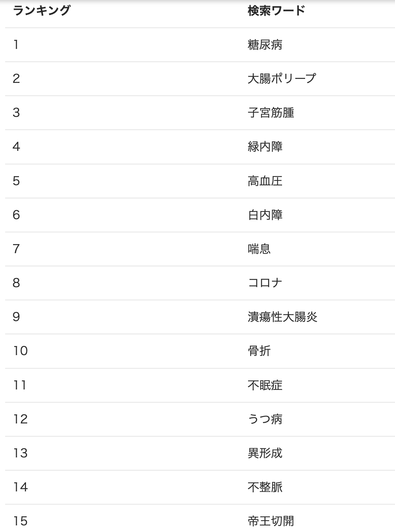Screen dimensions: 395x532
Task: Click ranking number 15 cell
Action: pos(20,521)
